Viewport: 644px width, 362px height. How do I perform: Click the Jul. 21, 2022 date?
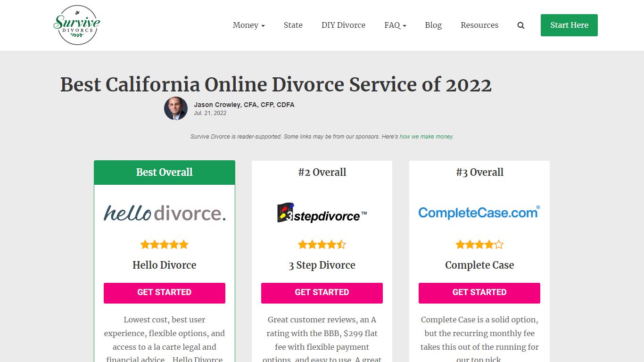point(210,113)
